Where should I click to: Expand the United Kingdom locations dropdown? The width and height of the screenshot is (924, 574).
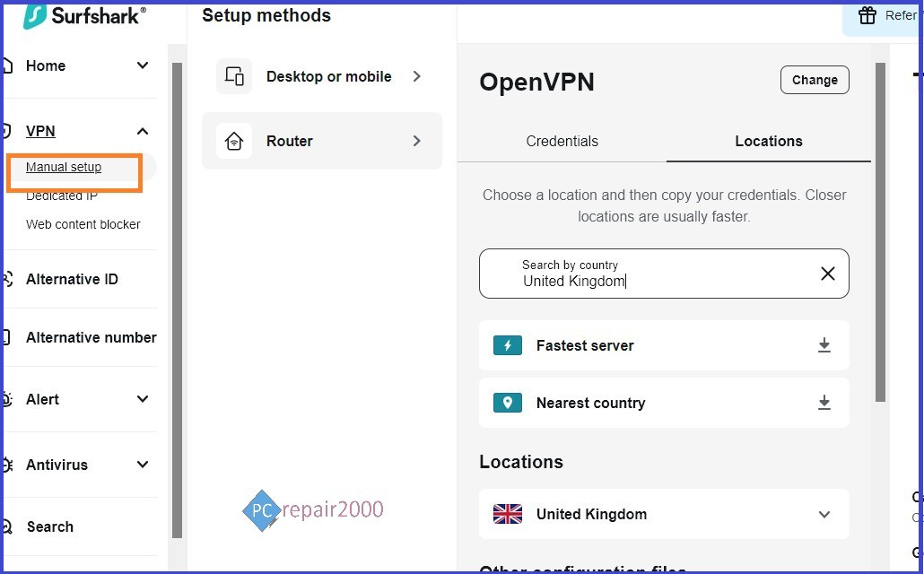(x=824, y=514)
